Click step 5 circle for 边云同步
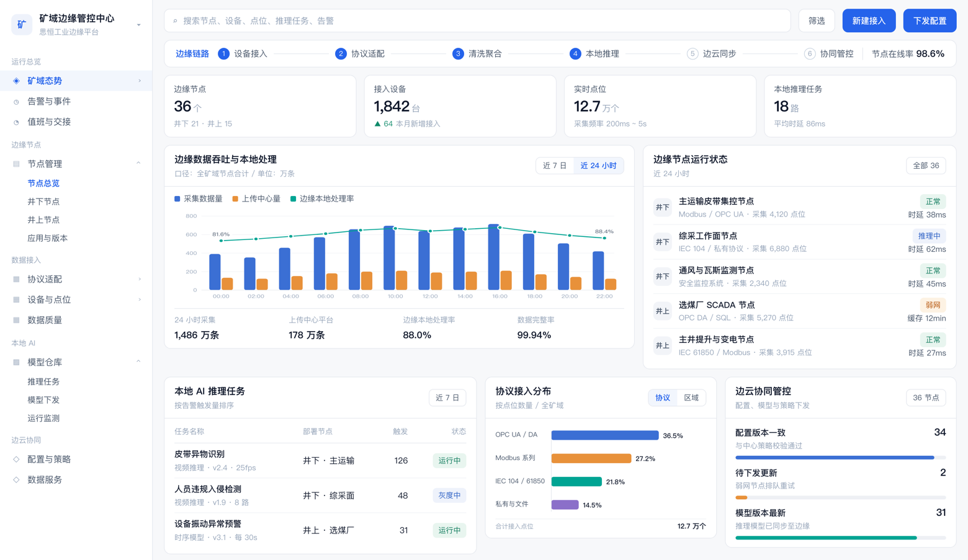The image size is (968, 560). (692, 54)
